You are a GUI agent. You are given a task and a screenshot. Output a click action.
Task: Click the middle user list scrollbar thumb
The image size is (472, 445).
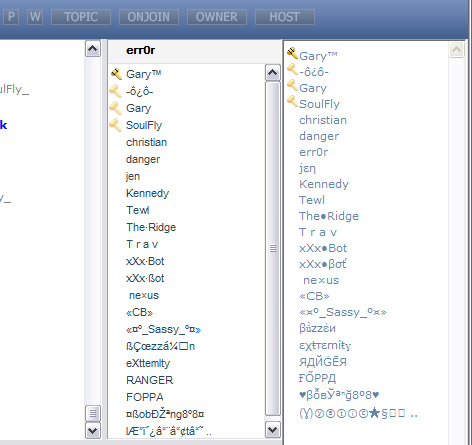pyautogui.click(x=273, y=248)
